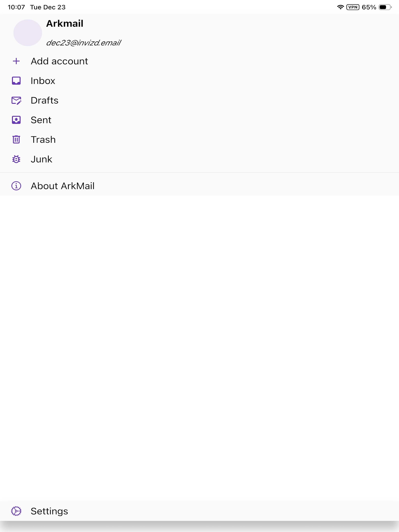The height and width of the screenshot is (532, 399).
Task: Open the Drafts folder
Action: 199,100
